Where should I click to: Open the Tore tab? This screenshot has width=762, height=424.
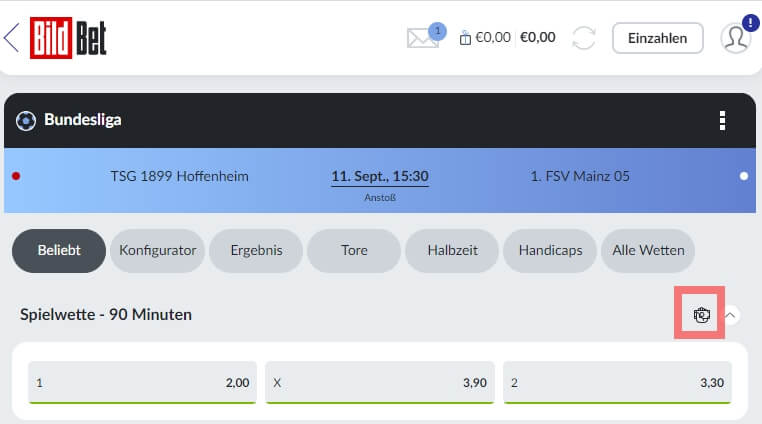point(354,250)
